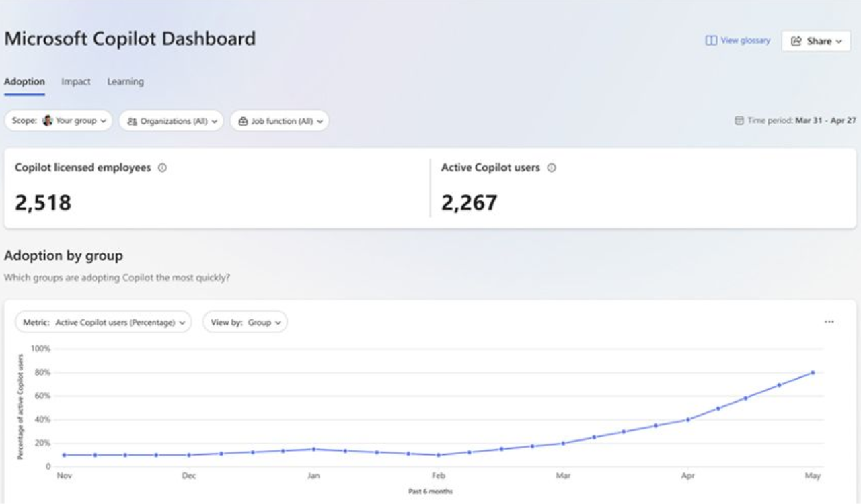Screen dimensions: 861x504
Task: Open the View by: Group dropdown
Action: pyautogui.click(x=245, y=322)
